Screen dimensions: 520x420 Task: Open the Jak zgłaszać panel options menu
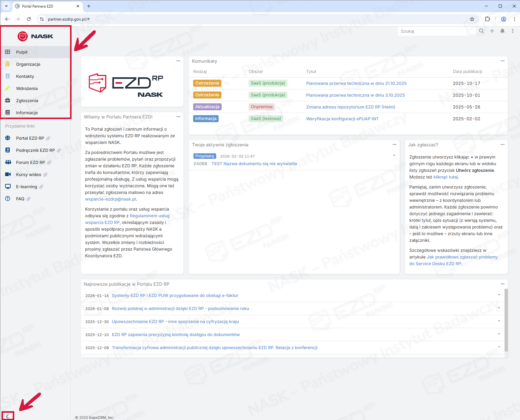pos(502,145)
